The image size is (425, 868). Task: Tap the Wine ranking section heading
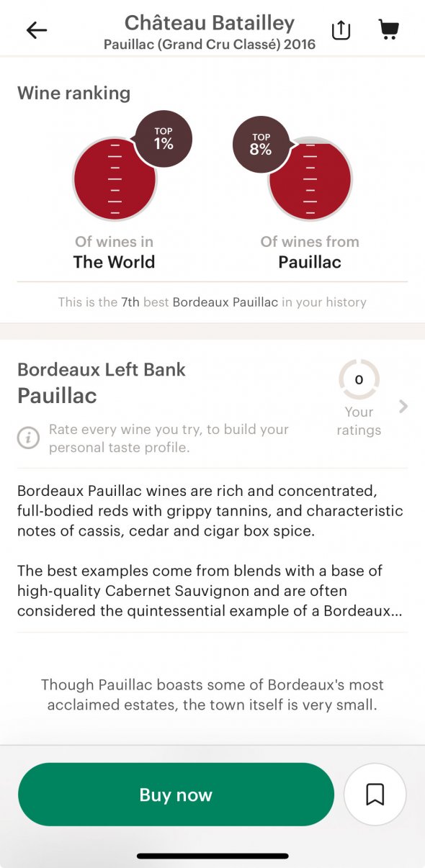point(73,93)
